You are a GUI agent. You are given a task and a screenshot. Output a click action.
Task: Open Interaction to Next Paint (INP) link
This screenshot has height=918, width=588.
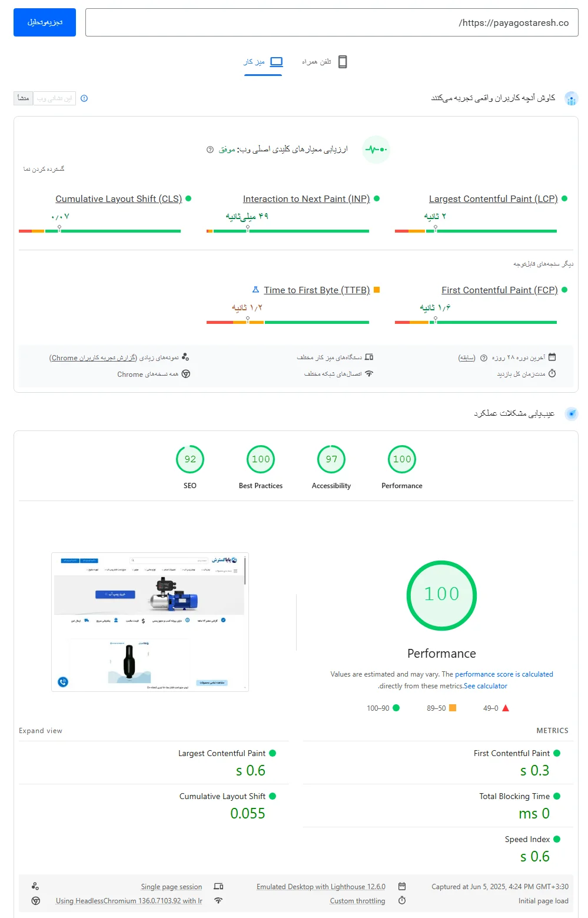click(x=306, y=199)
